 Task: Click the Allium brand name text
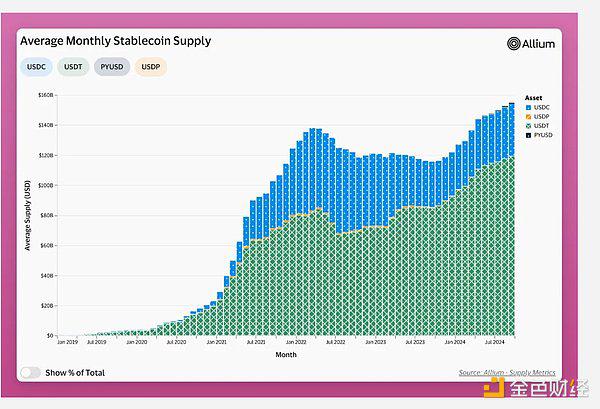coord(538,44)
